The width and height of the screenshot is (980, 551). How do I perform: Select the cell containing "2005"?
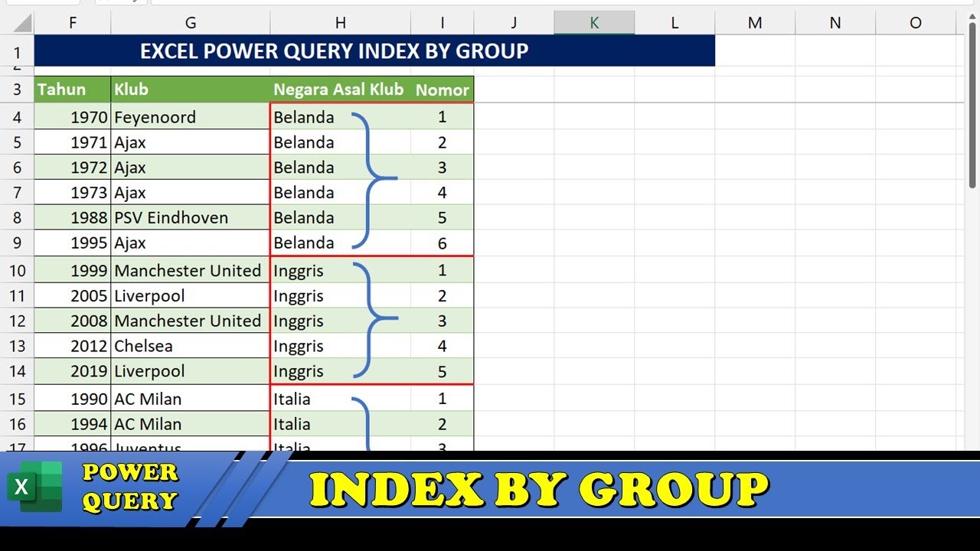pyautogui.click(x=73, y=295)
